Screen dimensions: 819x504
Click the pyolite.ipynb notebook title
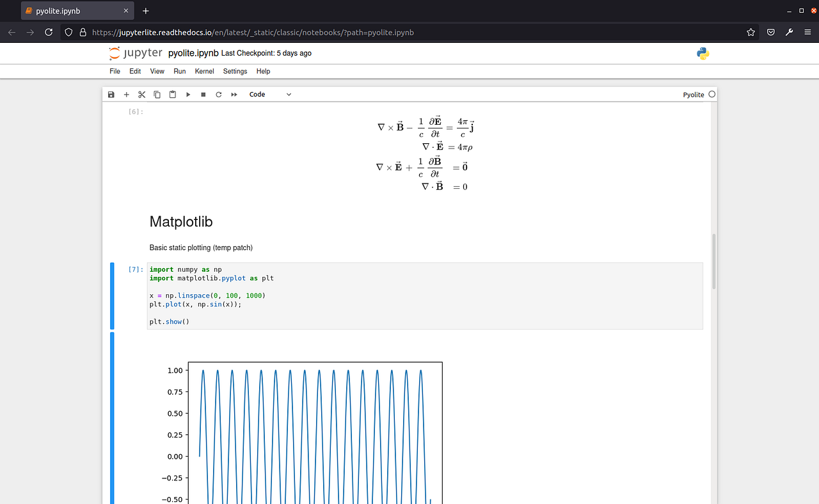[x=193, y=53]
